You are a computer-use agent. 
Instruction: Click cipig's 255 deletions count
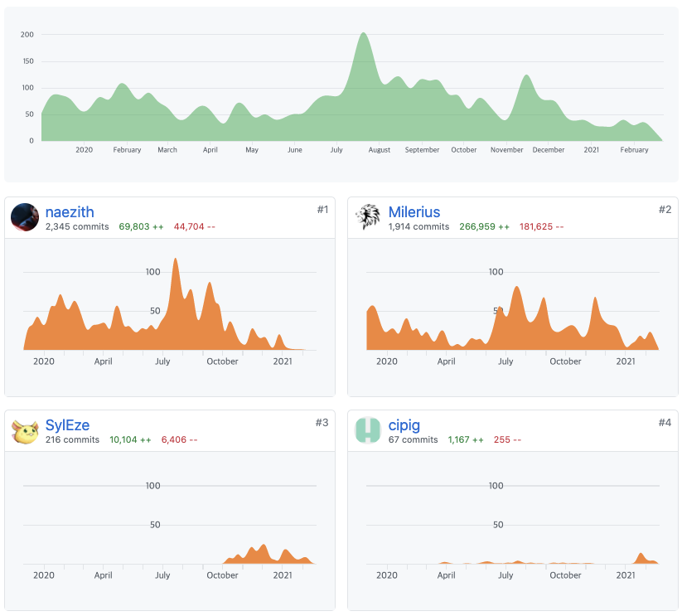click(507, 439)
